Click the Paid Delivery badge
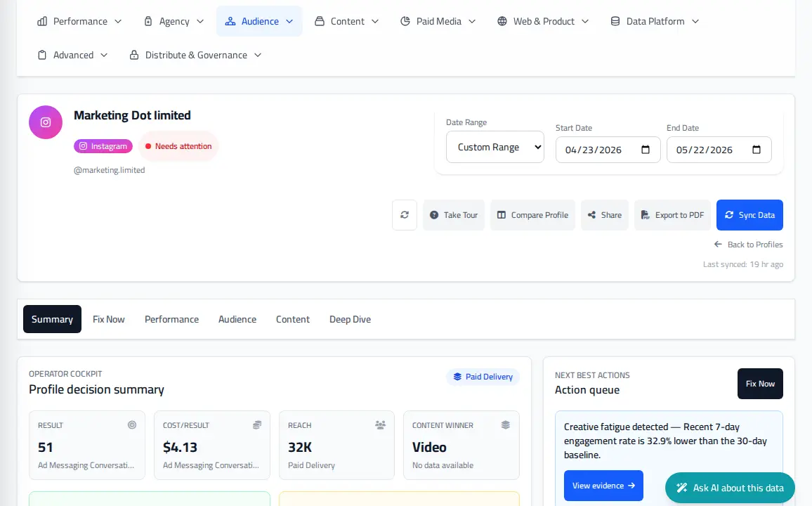 [x=483, y=377]
